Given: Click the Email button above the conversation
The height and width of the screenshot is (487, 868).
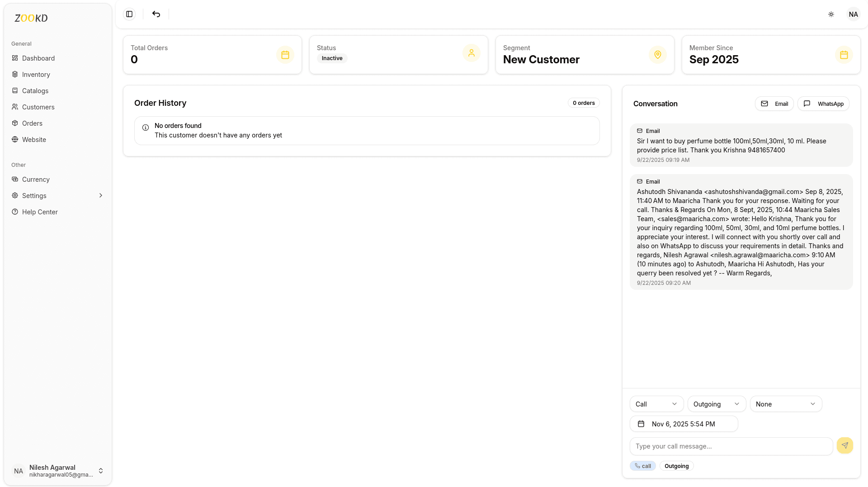Looking at the screenshot, I should click(x=774, y=104).
